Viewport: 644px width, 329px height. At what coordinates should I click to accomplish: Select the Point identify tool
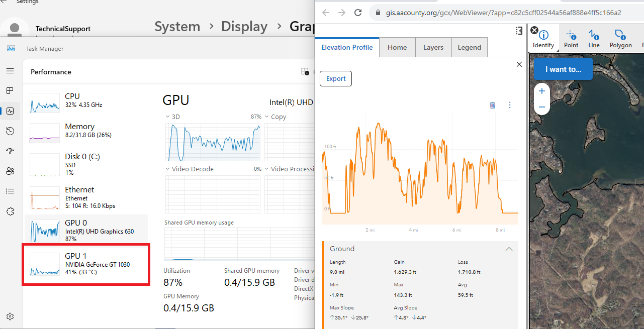[571, 38]
